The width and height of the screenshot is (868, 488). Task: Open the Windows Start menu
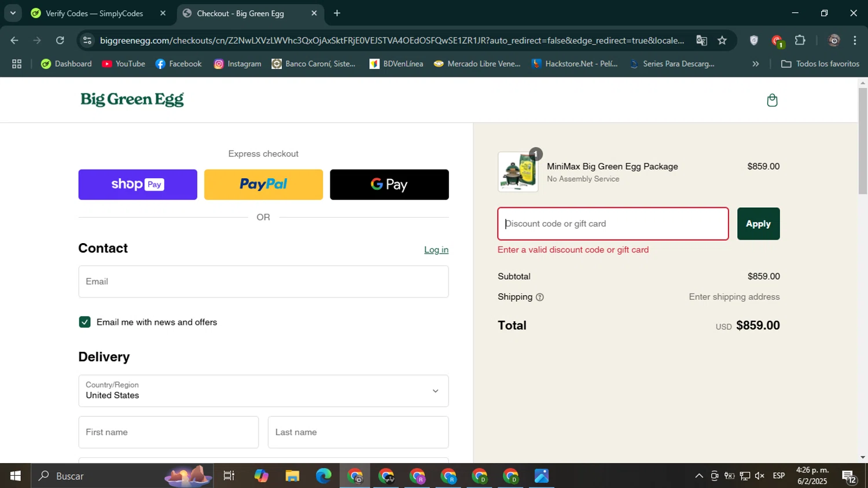[16, 476]
